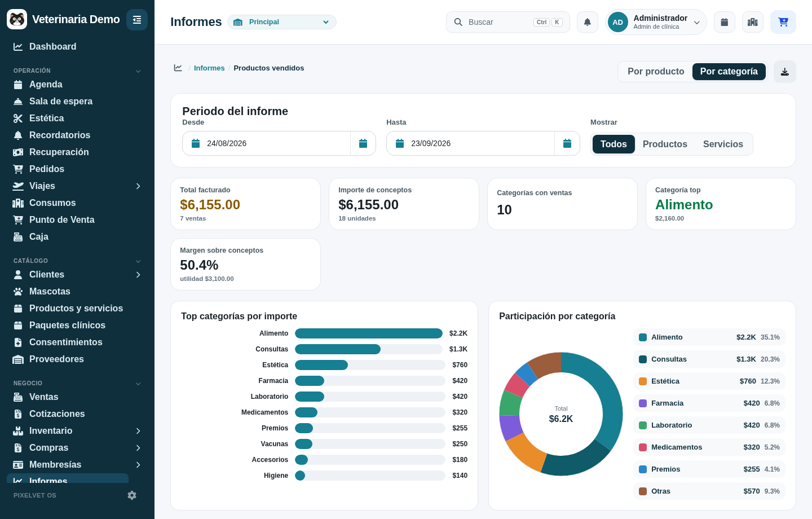Filter Mostrar by Servicios
The width and height of the screenshot is (812, 519).
723,144
